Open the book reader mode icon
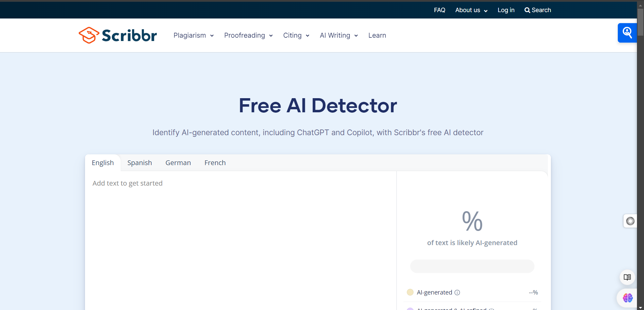 [x=627, y=277]
